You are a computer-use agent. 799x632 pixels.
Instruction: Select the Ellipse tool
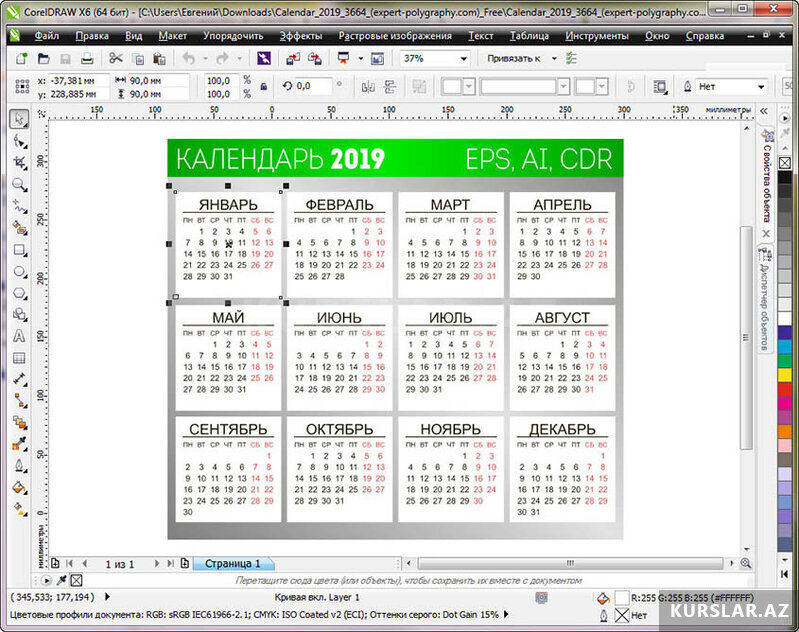[x=19, y=271]
